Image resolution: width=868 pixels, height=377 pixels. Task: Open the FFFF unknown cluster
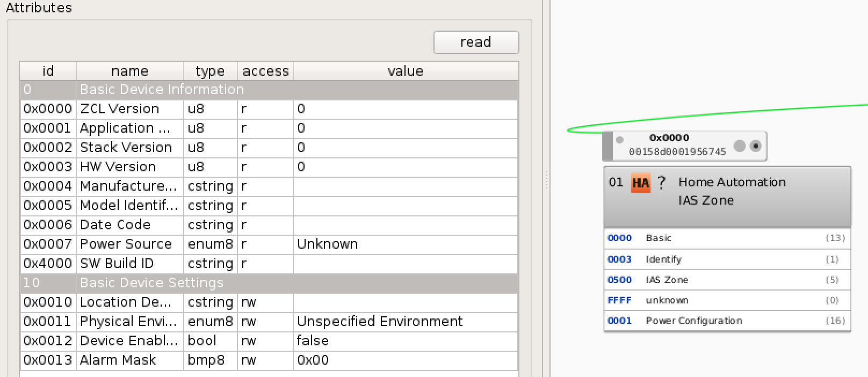(x=727, y=300)
